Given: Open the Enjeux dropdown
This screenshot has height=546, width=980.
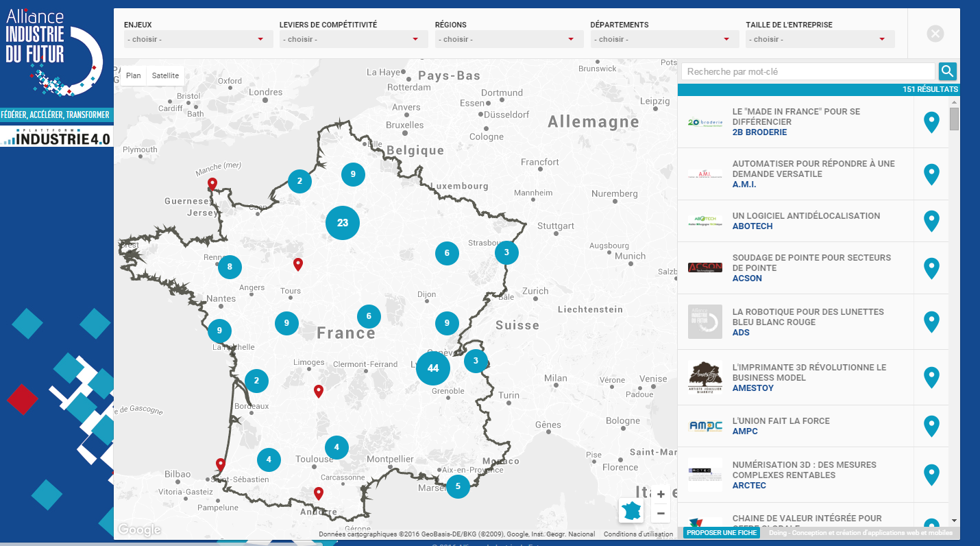Looking at the screenshot, I should [x=198, y=39].
